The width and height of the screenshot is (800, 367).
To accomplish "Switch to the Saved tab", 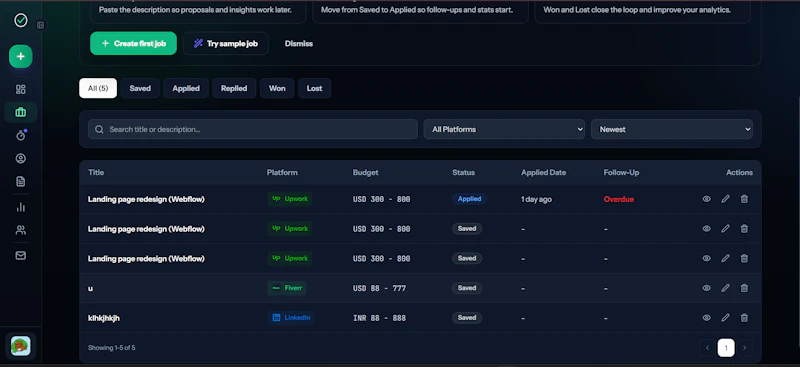I will [x=140, y=88].
